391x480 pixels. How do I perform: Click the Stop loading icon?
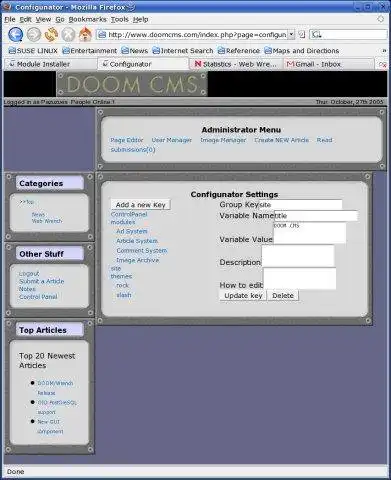68,34
